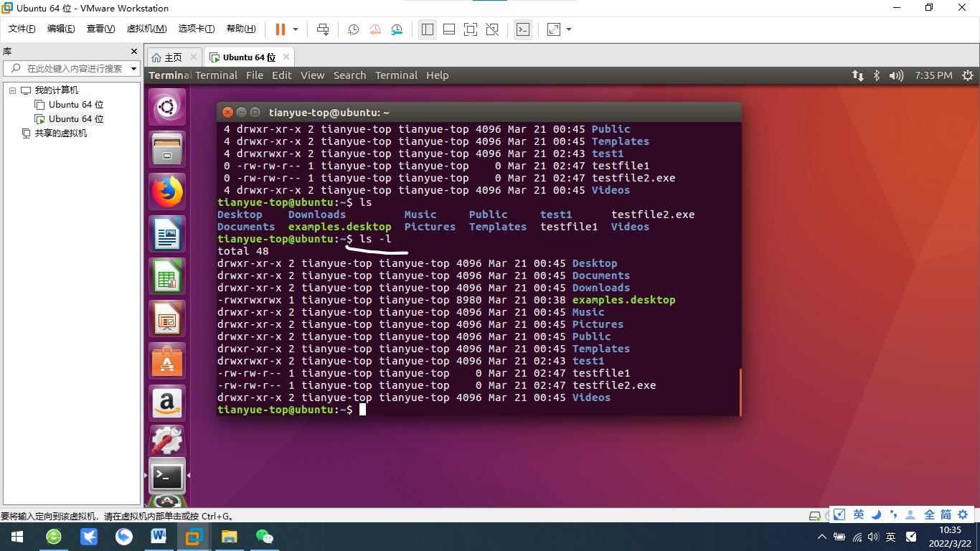Open Amazon from Ubuntu launcher
This screenshot has width=980, height=551.
point(168,403)
